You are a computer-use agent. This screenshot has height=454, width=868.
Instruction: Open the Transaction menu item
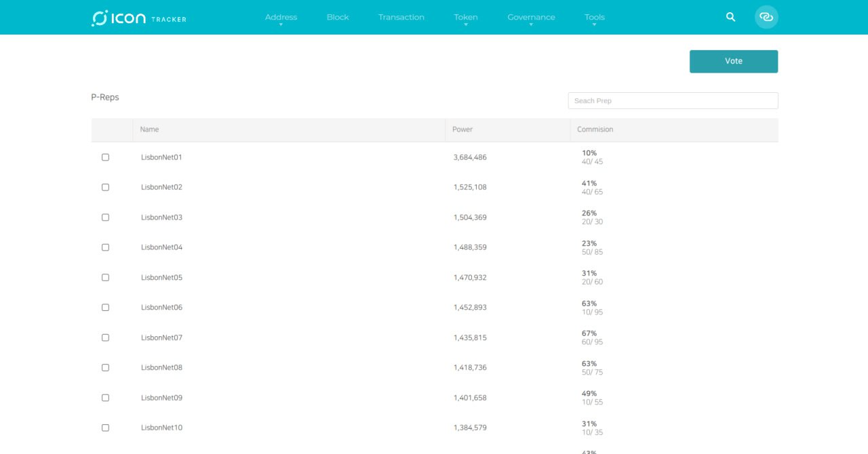pos(401,18)
